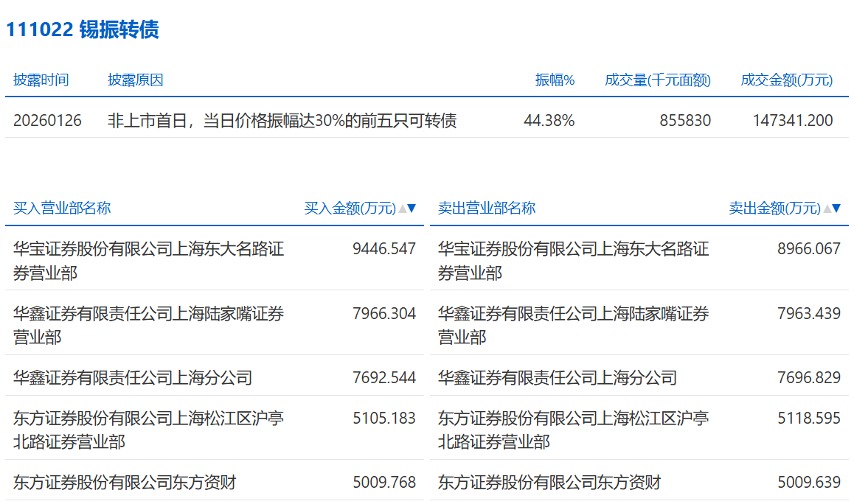Select sell amount 7963.439

(x=809, y=313)
